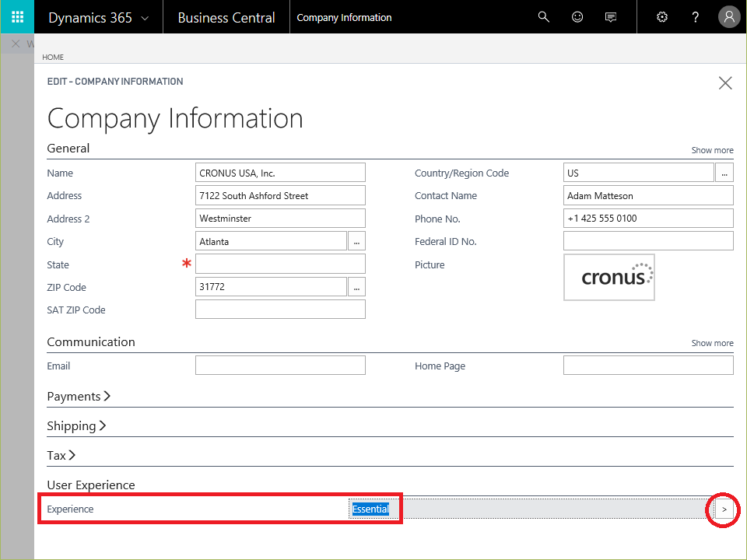Open the feedback smiley icon
Screen dimensions: 747x560
point(577,17)
